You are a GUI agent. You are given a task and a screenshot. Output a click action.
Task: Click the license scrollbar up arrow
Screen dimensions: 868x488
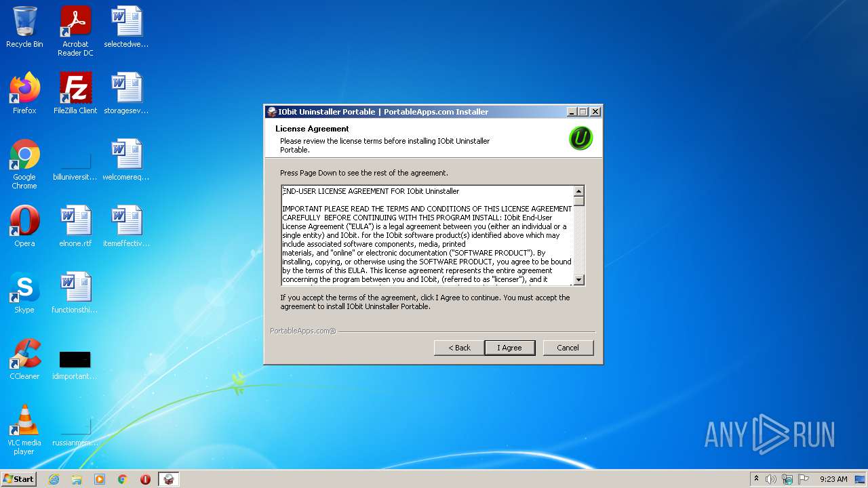[579, 191]
